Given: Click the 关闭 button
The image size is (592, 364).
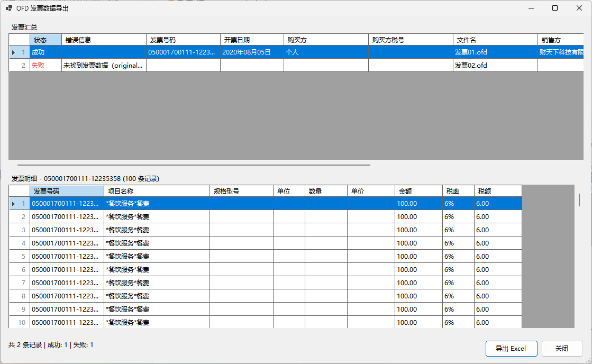Looking at the screenshot, I should click(562, 349).
